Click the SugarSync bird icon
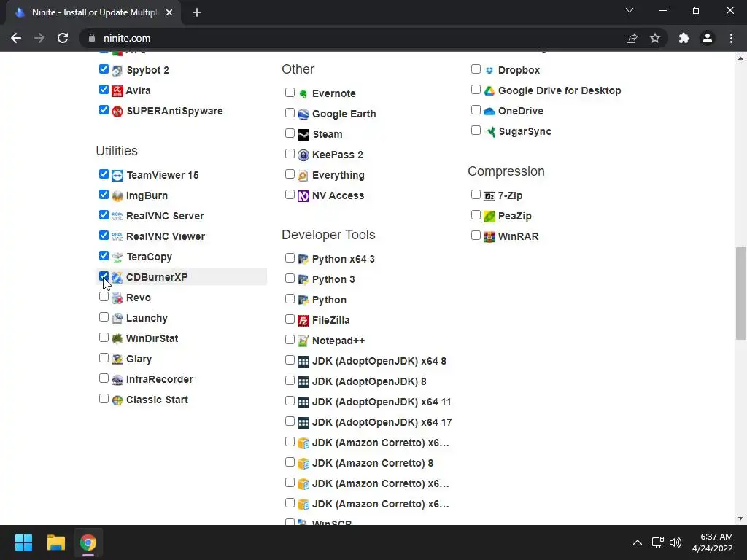 [x=489, y=132]
